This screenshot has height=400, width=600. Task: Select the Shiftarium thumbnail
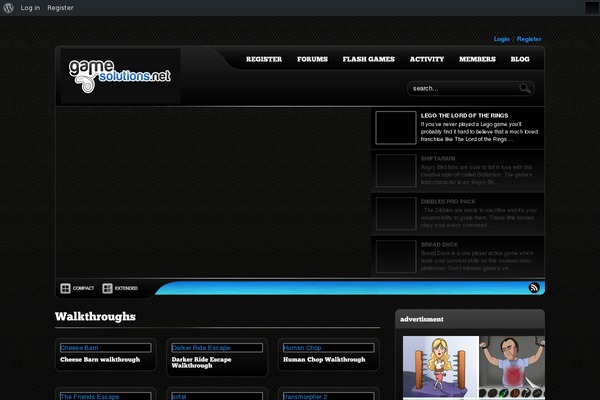click(396, 171)
